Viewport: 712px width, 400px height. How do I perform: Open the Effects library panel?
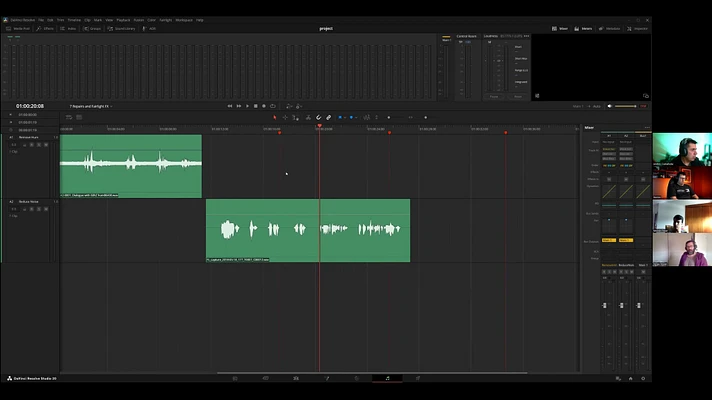coord(45,29)
